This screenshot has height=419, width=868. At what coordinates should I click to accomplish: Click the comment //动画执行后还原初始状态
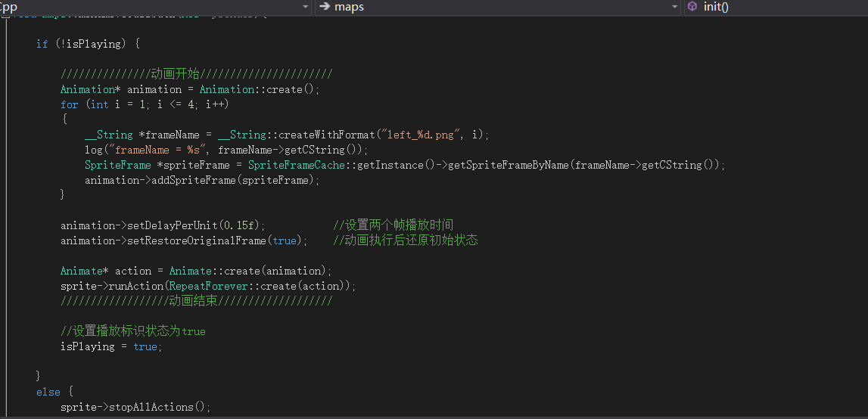tap(406, 241)
